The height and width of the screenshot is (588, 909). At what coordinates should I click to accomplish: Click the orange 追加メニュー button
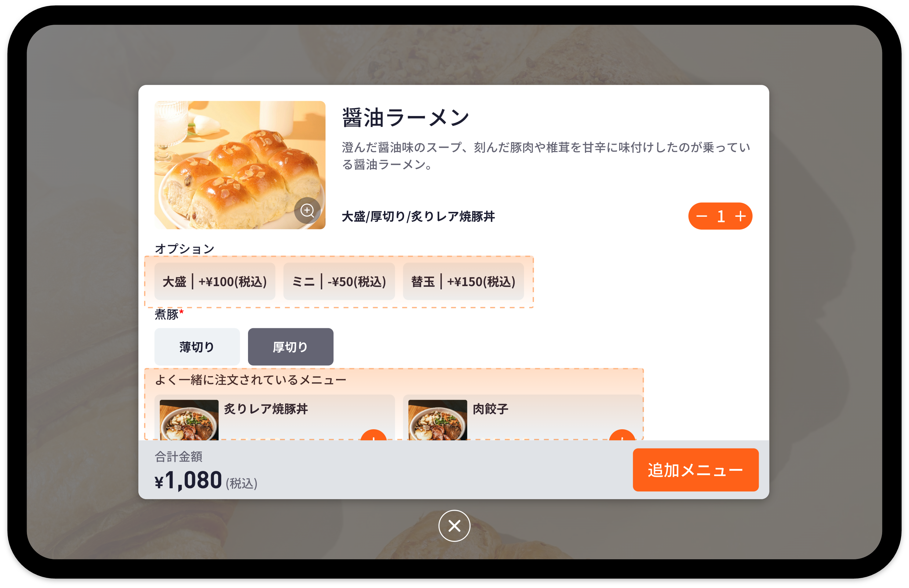click(x=695, y=470)
